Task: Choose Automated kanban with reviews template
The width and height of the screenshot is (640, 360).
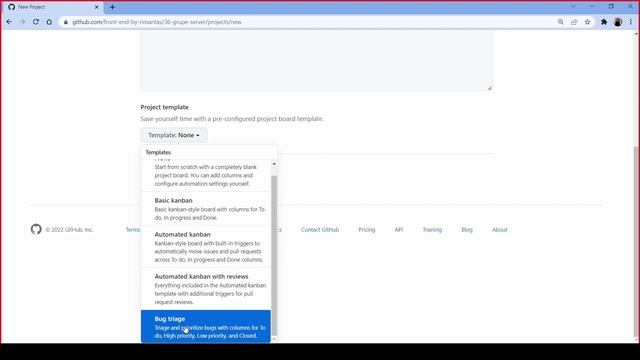Action: click(206, 289)
